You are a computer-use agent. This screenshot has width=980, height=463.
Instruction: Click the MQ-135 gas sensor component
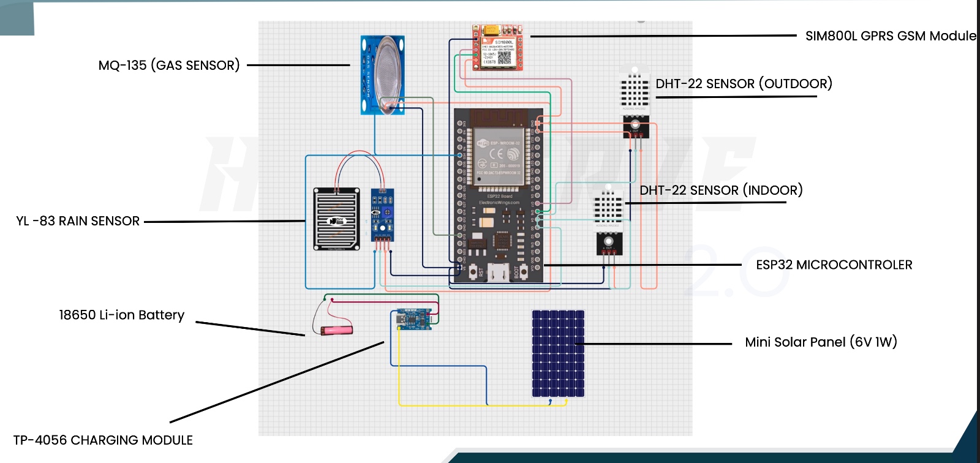(x=382, y=75)
